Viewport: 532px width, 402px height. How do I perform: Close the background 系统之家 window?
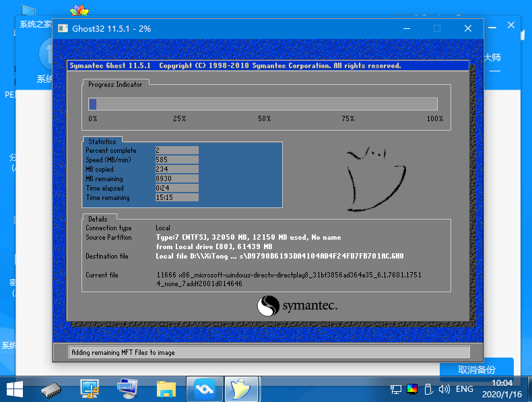(x=511, y=25)
